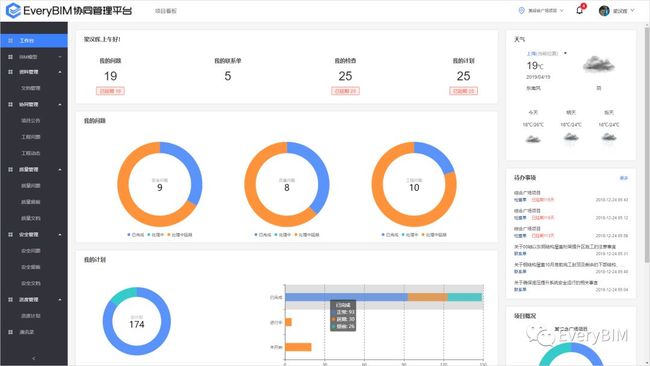Toggle 处理中 legend of the 9 donut
The height and width of the screenshot is (366, 650).
[x=156, y=235]
